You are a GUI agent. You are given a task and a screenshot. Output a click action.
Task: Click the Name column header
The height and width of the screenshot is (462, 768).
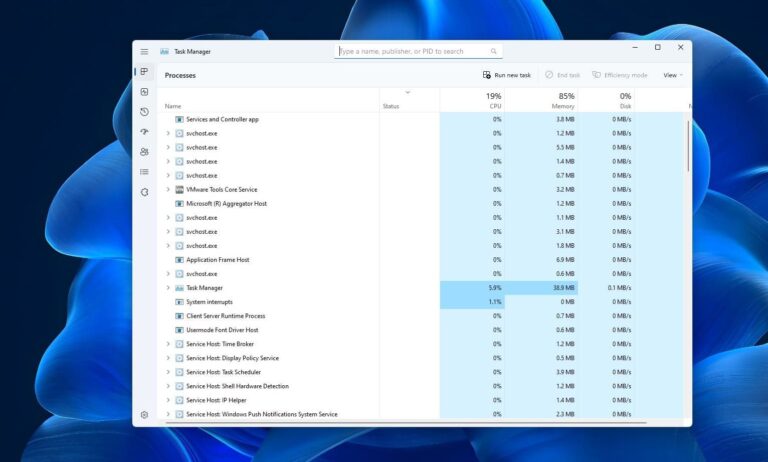[174, 106]
